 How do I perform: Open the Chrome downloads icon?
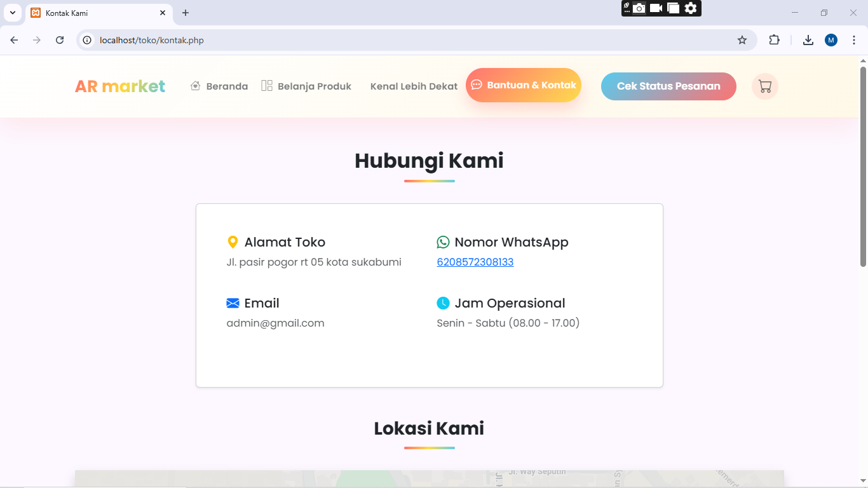808,40
